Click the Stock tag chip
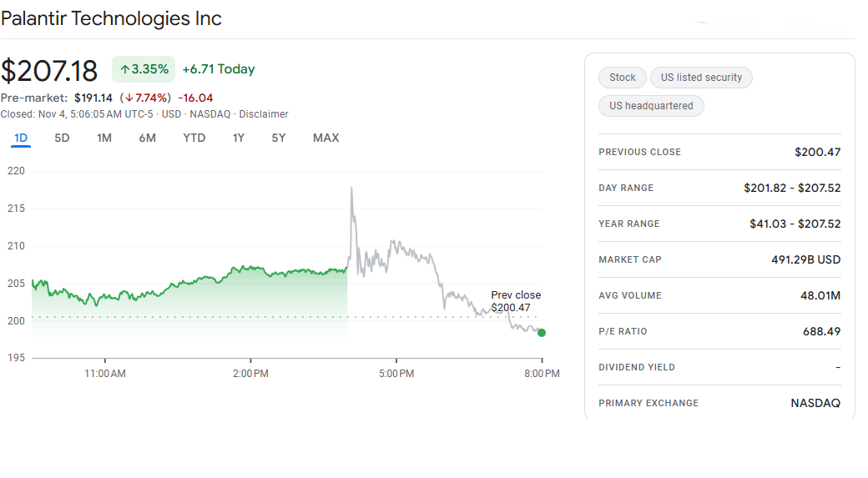Viewport: 868px width, 478px height. pyautogui.click(x=623, y=78)
